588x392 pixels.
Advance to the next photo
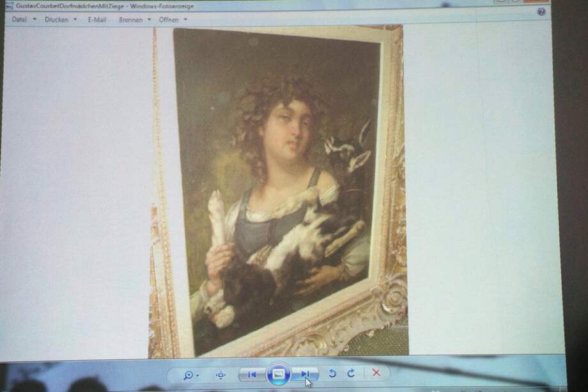pyautogui.click(x=307, y=373)
